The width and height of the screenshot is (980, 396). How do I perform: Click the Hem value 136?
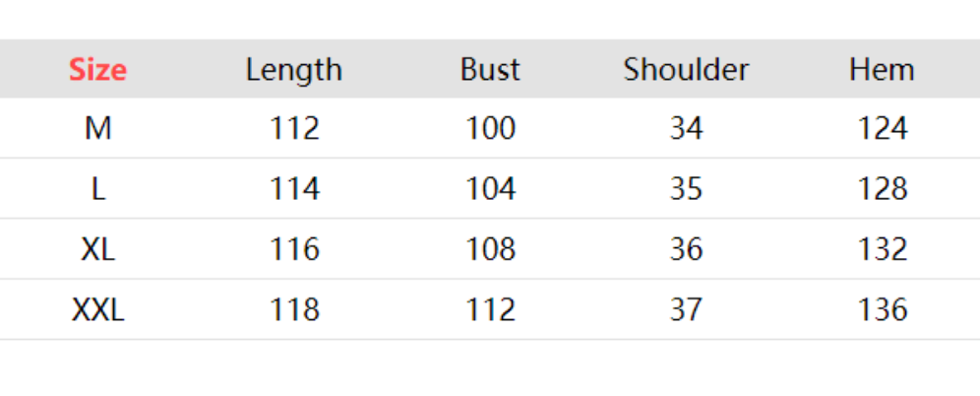click(882, 310)
